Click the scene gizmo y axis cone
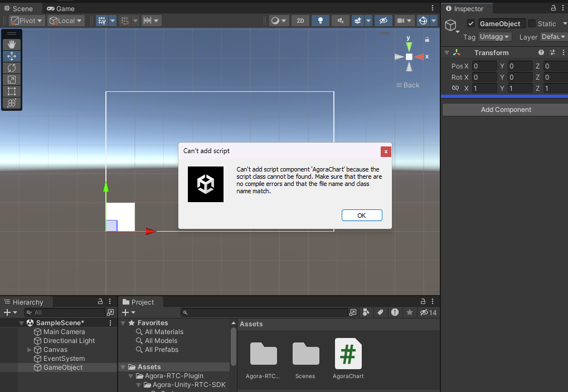The height and width of the screenshot is (392, 568). (409, 46)
